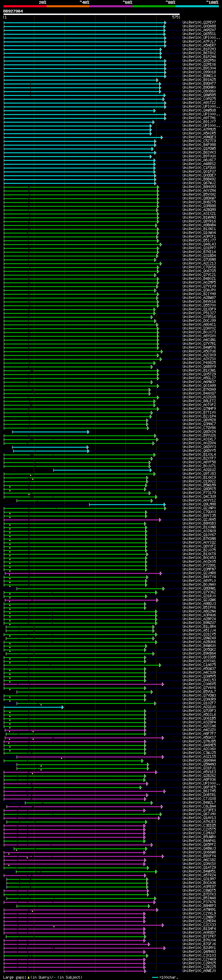Open hit UniRef100_Q2PEV7
This screenshot has height=980, width=222.
[x=199, y=23]
